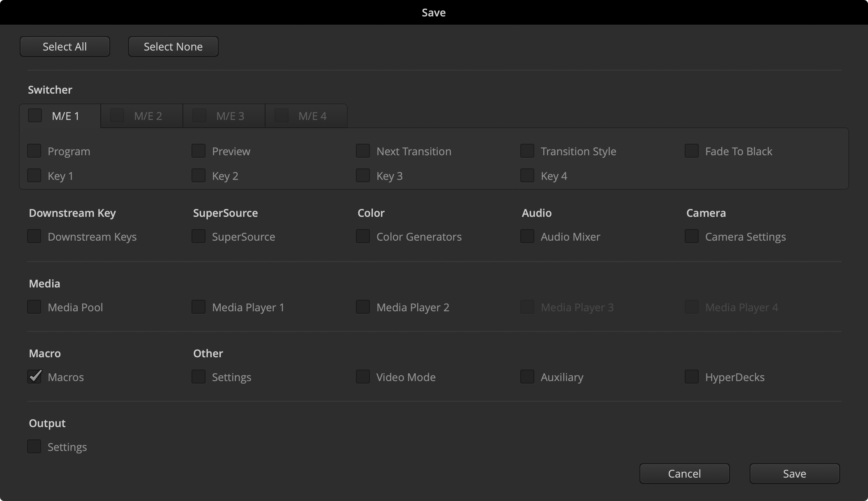Toggle the M/E 1 tab checkbox

pyautogui.click(x=35, y=116)
